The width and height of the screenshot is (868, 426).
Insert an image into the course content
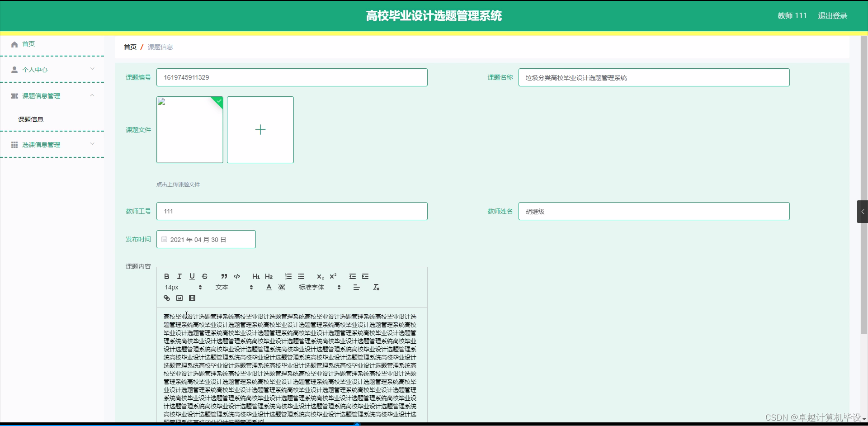coord(179,298)
